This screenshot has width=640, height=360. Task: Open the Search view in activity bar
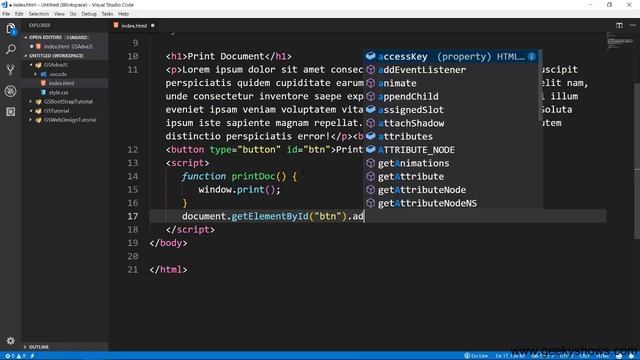click(x=11, y=49)
